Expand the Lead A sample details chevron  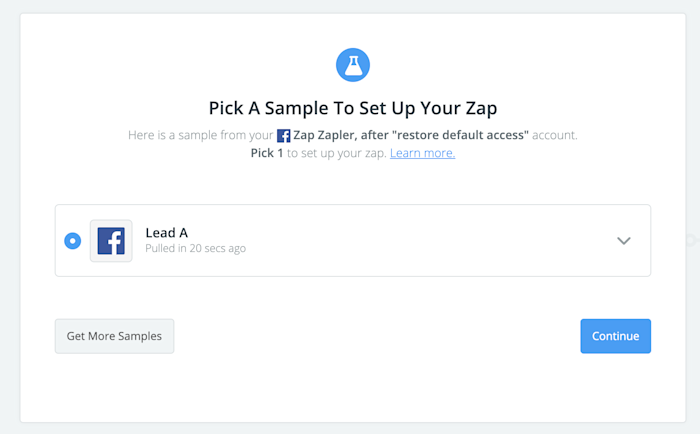624,241
